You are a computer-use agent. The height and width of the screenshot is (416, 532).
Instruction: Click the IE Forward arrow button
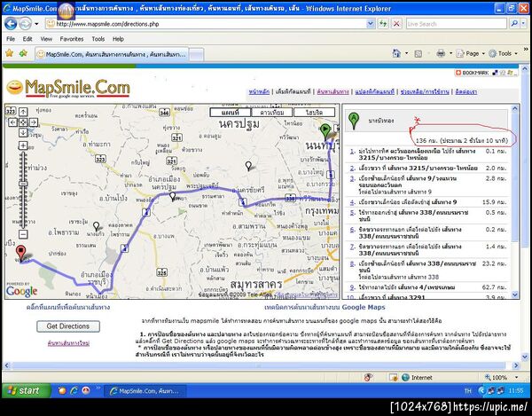click(25, 24)
